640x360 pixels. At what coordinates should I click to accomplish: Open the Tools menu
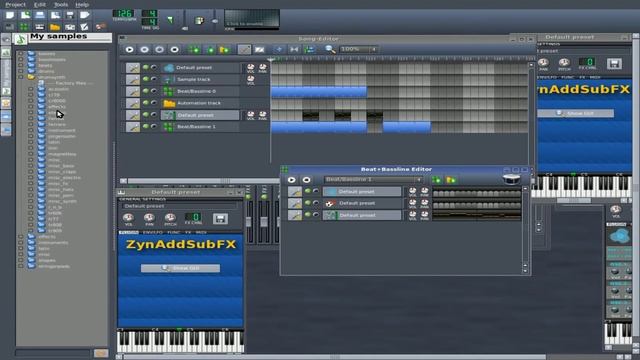[61, 4]
